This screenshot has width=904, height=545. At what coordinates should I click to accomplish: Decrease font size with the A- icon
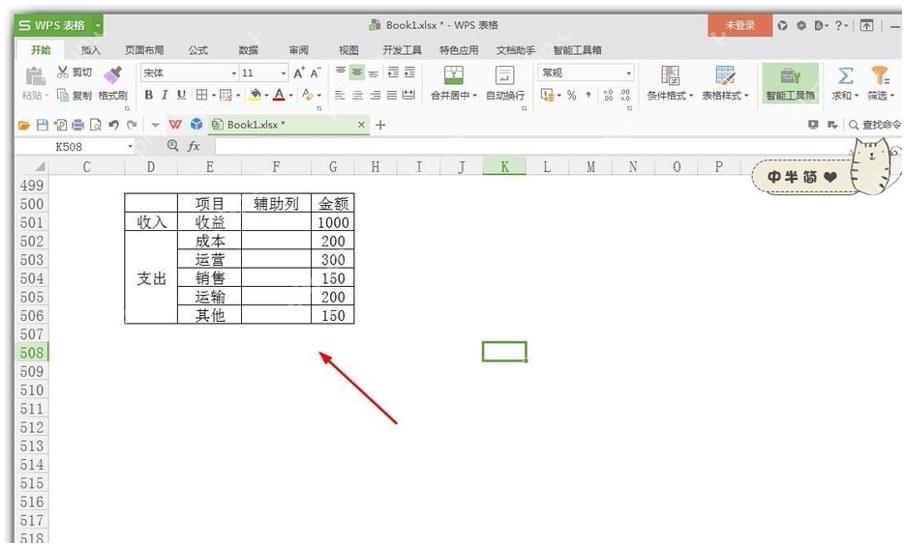tap(315, 73)
